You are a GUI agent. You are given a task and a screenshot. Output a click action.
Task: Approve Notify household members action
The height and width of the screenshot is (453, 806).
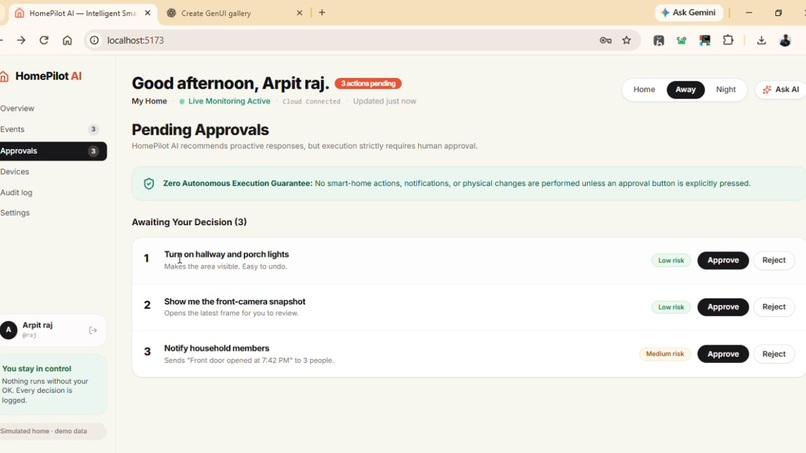click(x=723, y=354)
